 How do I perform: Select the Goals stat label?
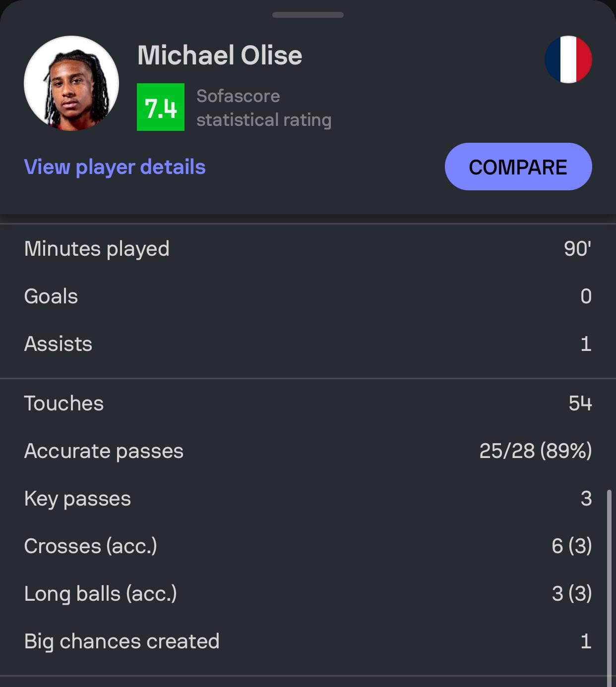(51, 296)
